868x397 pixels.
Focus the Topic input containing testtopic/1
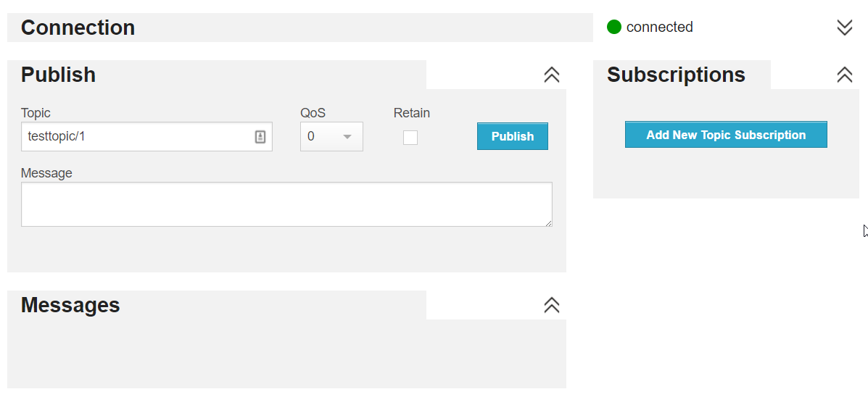138,137
